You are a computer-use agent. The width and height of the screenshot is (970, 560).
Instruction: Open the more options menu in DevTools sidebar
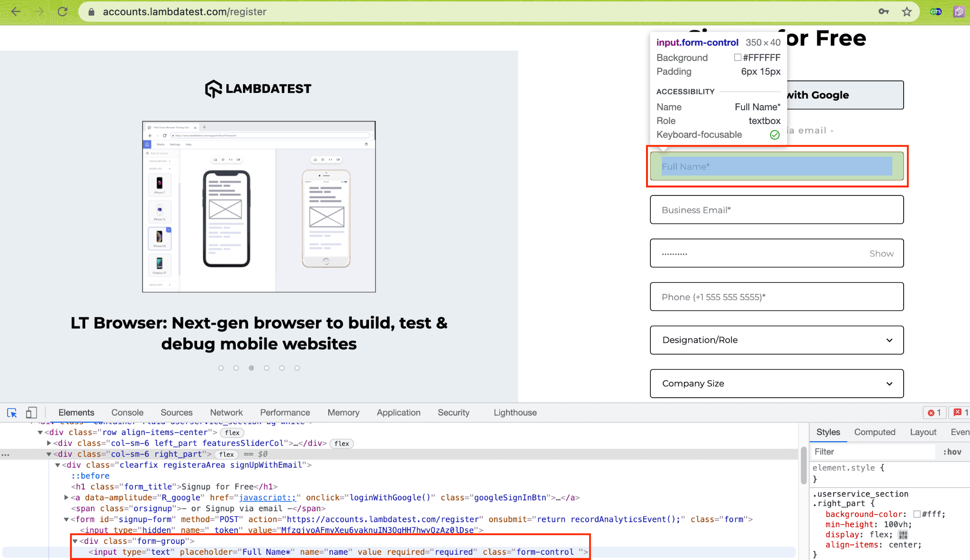tap(6, 454)
